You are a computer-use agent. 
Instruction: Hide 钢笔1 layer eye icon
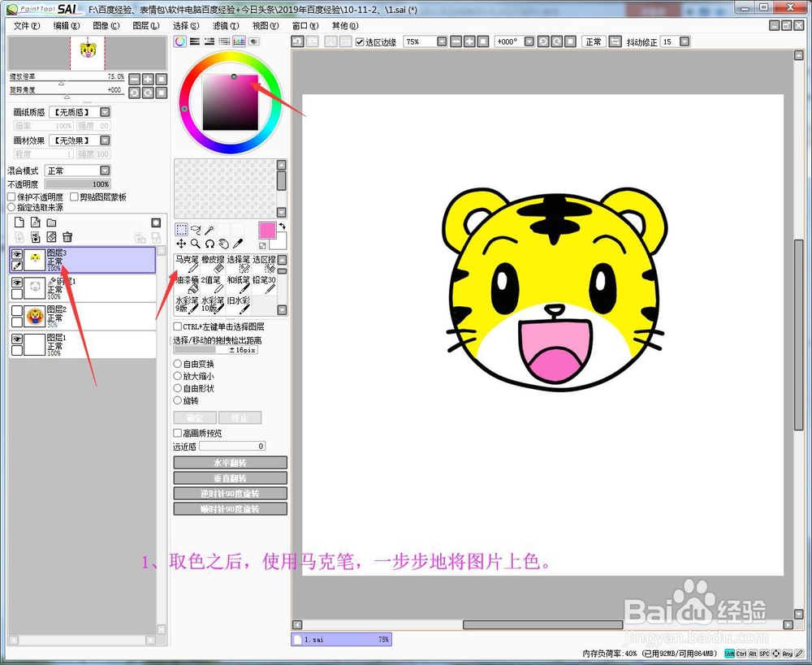click(16, 283)
